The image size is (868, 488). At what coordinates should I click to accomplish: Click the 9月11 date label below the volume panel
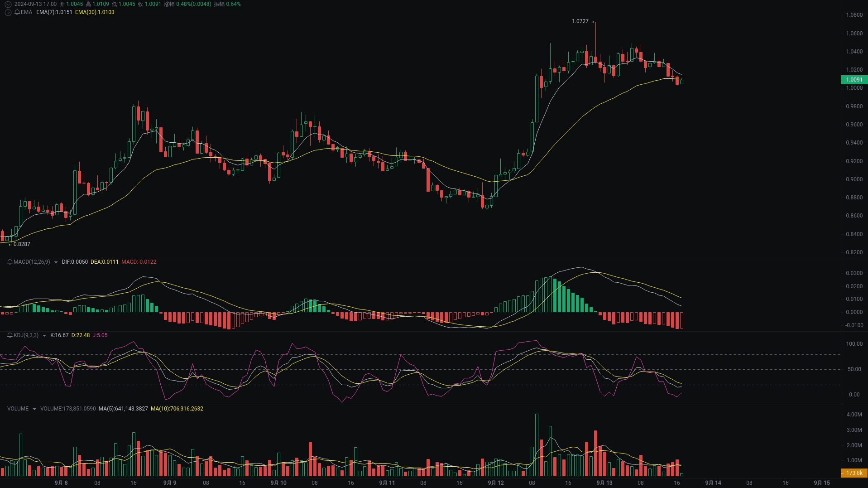click(x=387, y=483)
